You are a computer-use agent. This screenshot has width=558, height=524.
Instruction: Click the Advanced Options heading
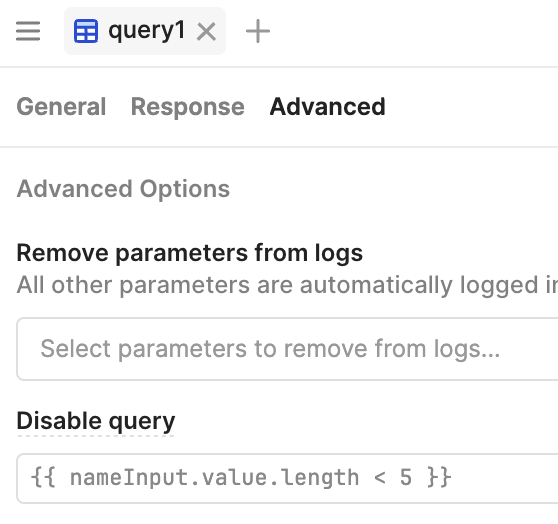pyautogui.click(x=123, y=189)
